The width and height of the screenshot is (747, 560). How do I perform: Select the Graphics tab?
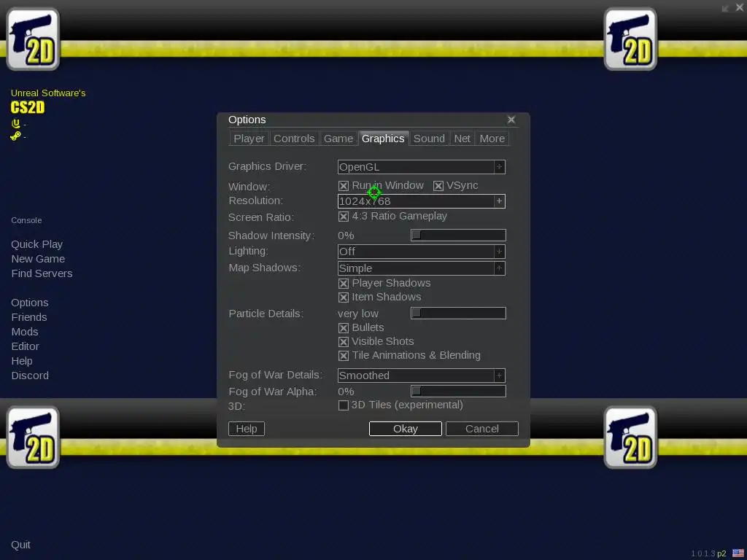point(383,138)
